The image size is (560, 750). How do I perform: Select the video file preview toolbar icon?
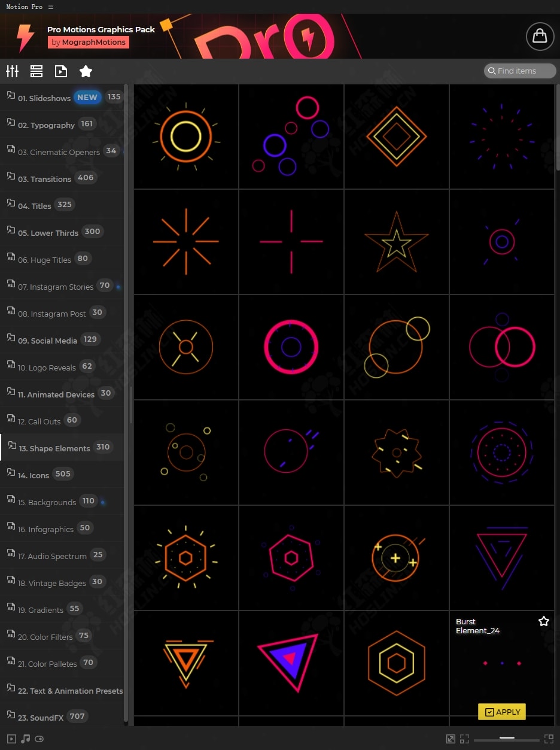point(61,71)
